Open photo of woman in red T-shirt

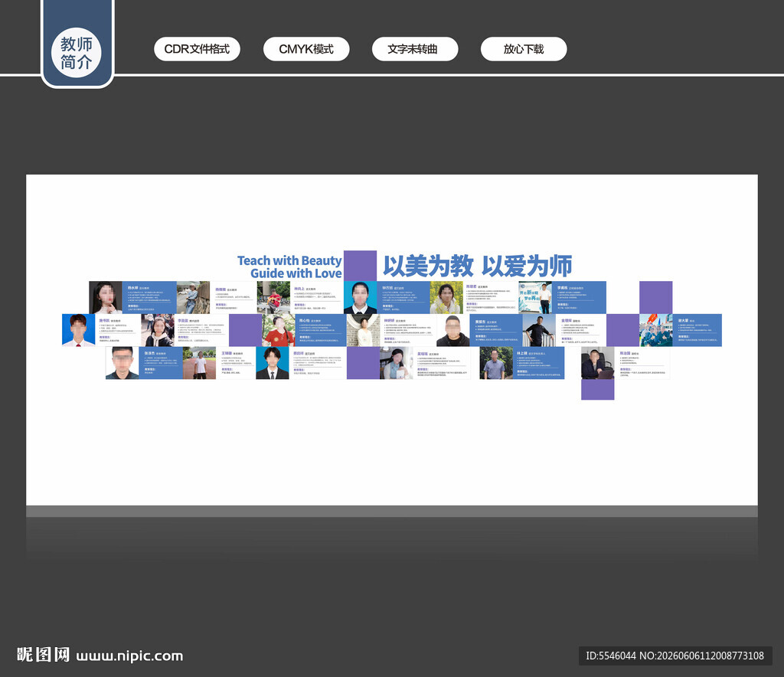279,330
